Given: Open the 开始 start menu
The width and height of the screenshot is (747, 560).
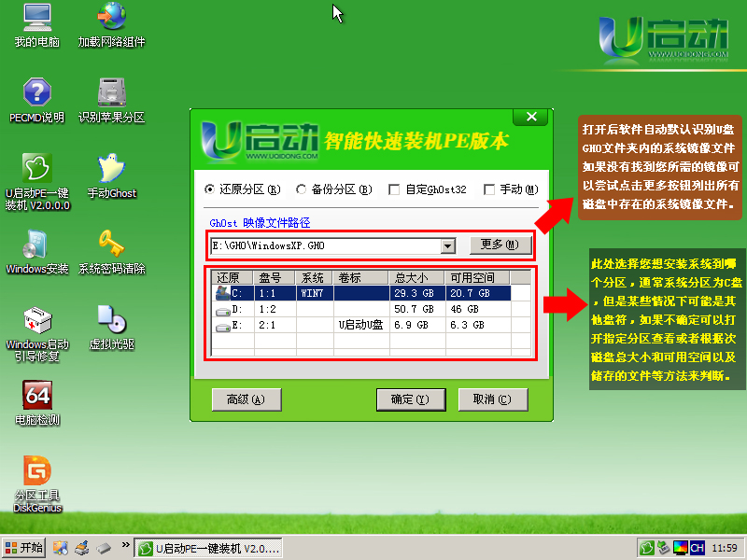Looking at the screenshot, I should tap(24, 548).
